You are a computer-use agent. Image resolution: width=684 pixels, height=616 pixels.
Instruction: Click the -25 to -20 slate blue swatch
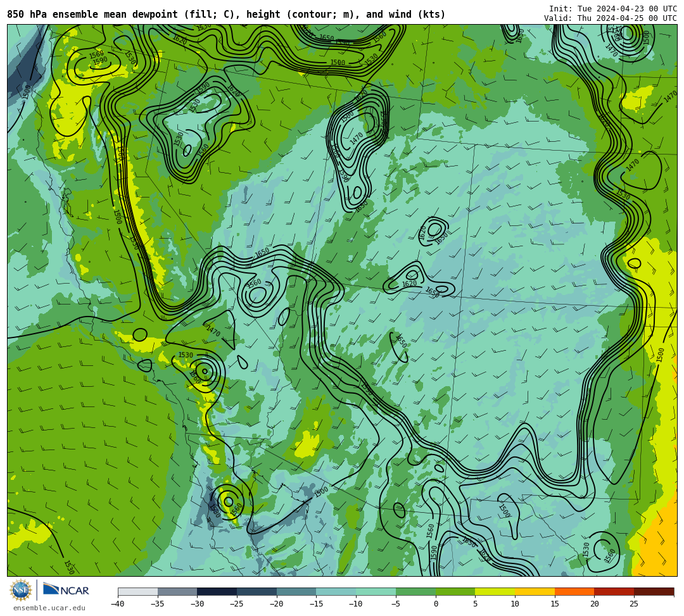(257, 591)
